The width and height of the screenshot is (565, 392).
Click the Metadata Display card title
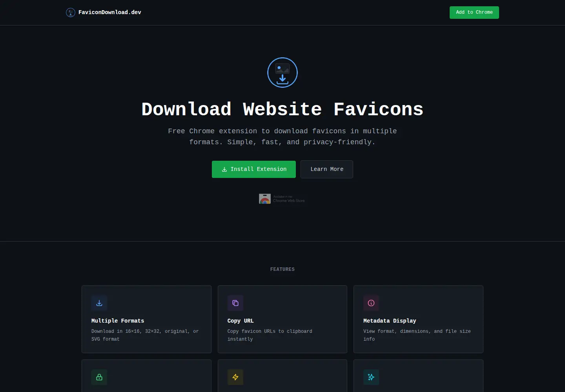tap(390, 321)
